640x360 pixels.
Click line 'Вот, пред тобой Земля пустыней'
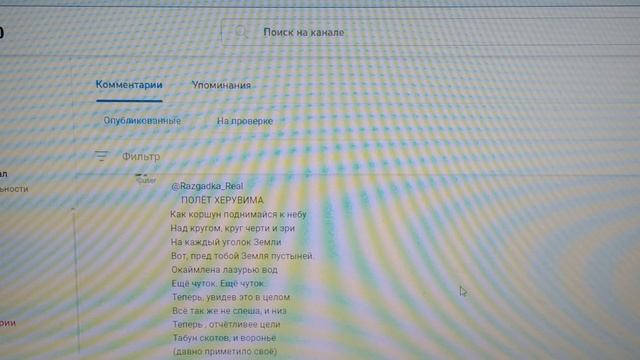pyautogui.click(x=242, y=256)
